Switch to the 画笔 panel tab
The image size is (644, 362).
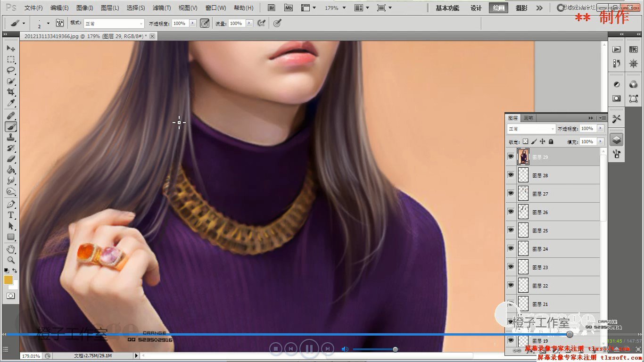coord(528,118)
